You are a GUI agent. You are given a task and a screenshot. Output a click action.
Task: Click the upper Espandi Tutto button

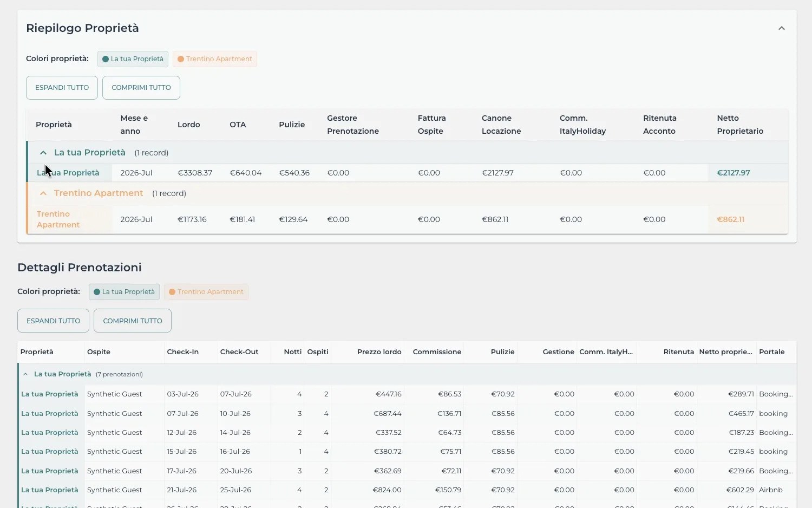62,88
